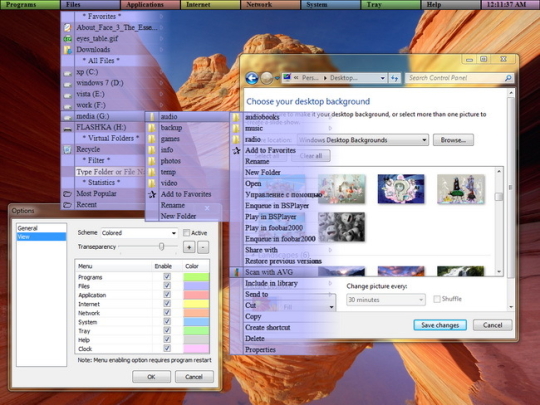Open the Internet menu
Screen dimensions: 540x405
tap(210, 4)
